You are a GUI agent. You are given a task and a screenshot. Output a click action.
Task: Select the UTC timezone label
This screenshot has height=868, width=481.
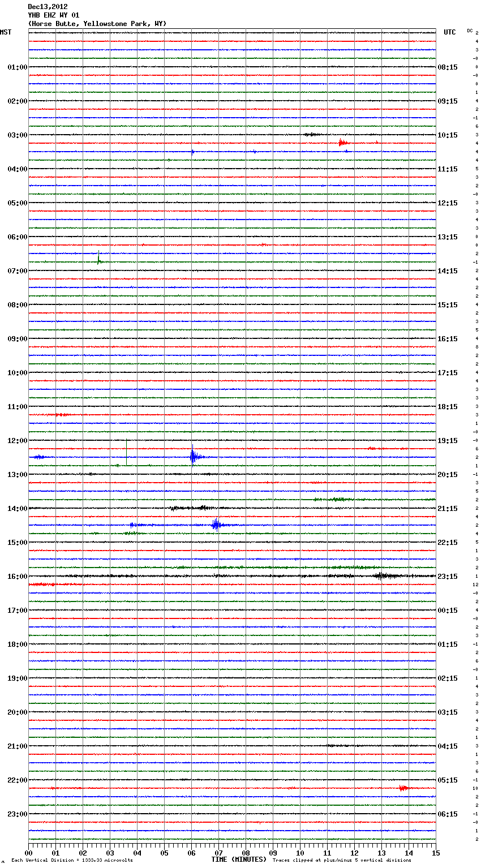click(x=449, y=32)
